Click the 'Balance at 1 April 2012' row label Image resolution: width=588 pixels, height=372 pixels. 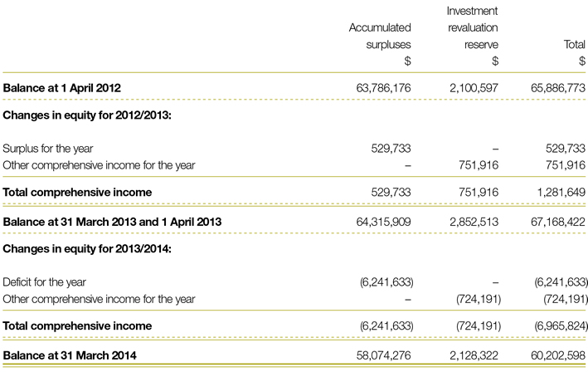click(x=58, y=87)
